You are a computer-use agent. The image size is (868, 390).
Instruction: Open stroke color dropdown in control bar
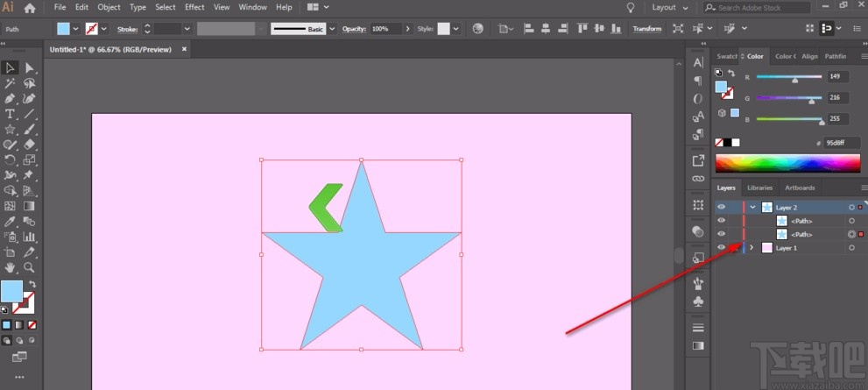(x=104, y=29)
